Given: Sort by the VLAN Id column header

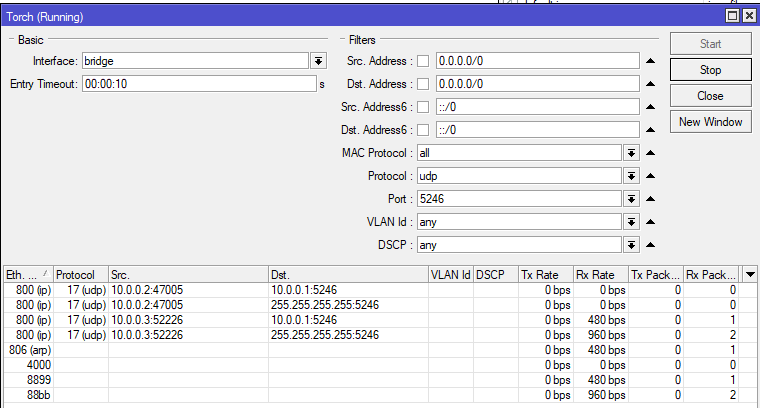Looking at the screenshot, I should [451, 275].
